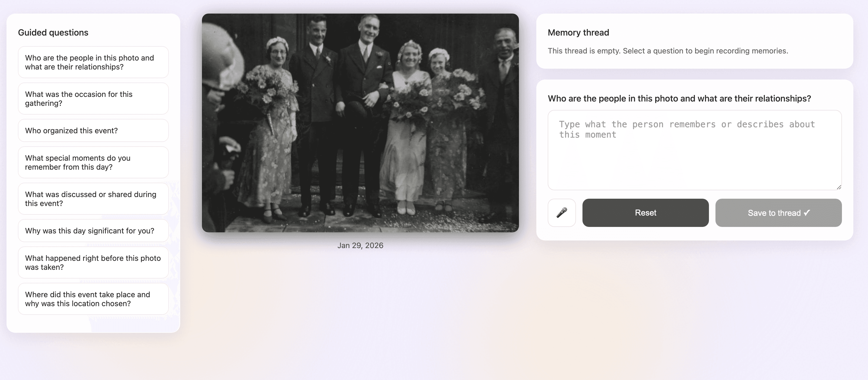Click the Memory thread heading
The image size is (868, 380).
578,32
